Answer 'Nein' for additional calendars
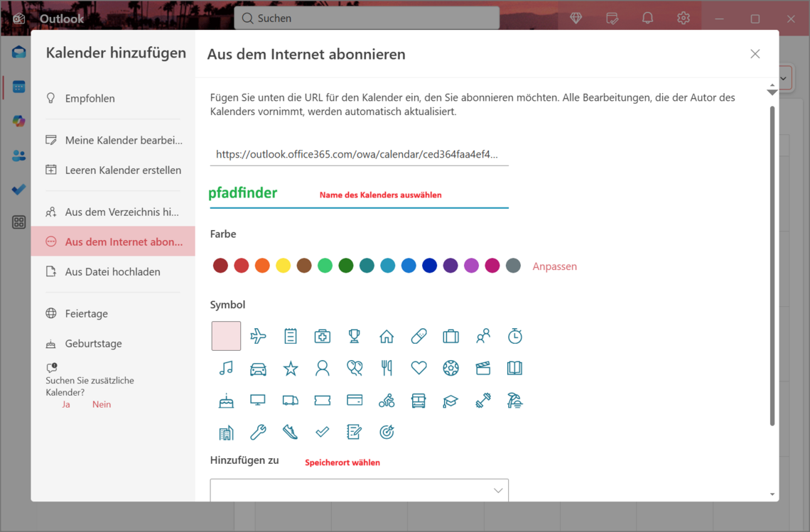The image size is (810, 532). click(x=102, y=404)
